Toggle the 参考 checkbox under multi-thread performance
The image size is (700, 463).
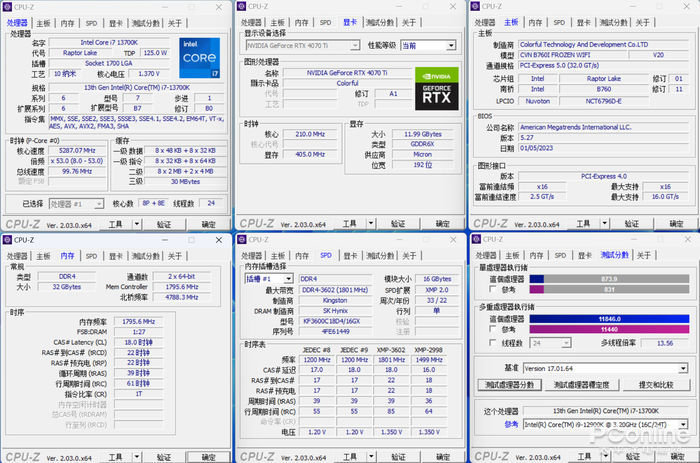(492, 329)
